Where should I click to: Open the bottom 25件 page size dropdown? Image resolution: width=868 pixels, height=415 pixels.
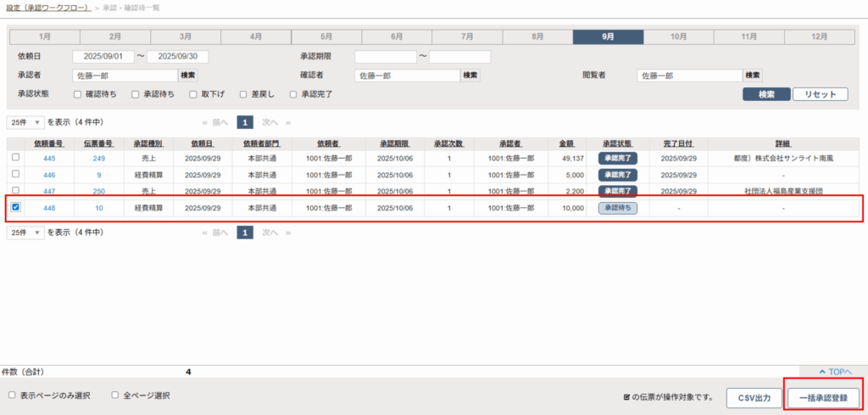(25, 232)
